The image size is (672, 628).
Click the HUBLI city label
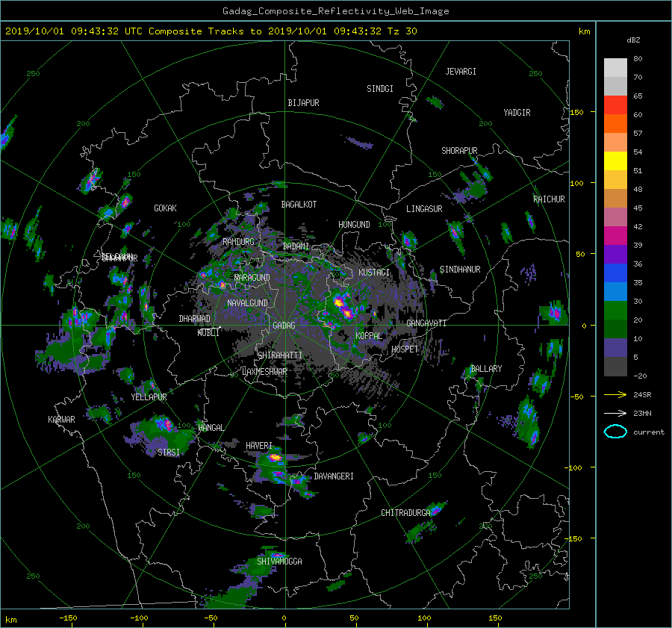pyautogui.click(x=208, y=333)
